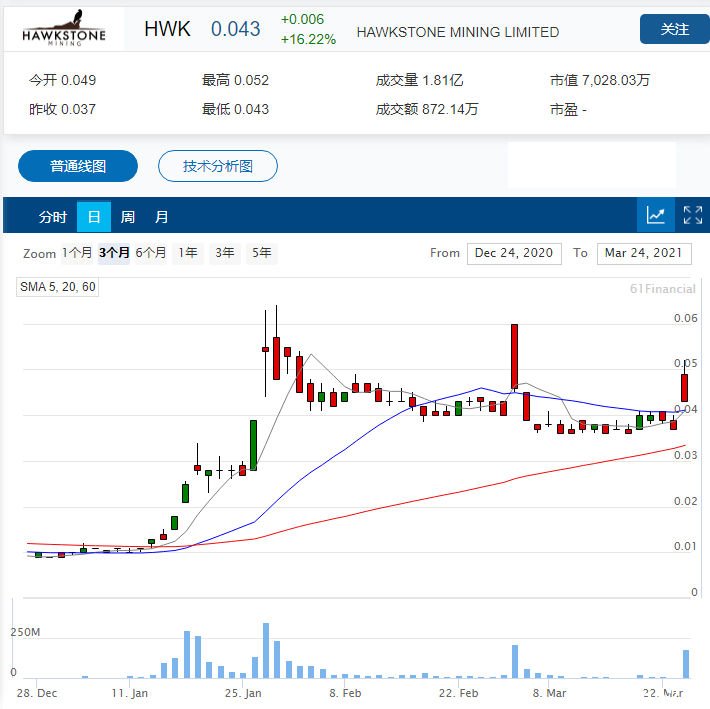Switch to 技术分析图 chart

[218, 166]
